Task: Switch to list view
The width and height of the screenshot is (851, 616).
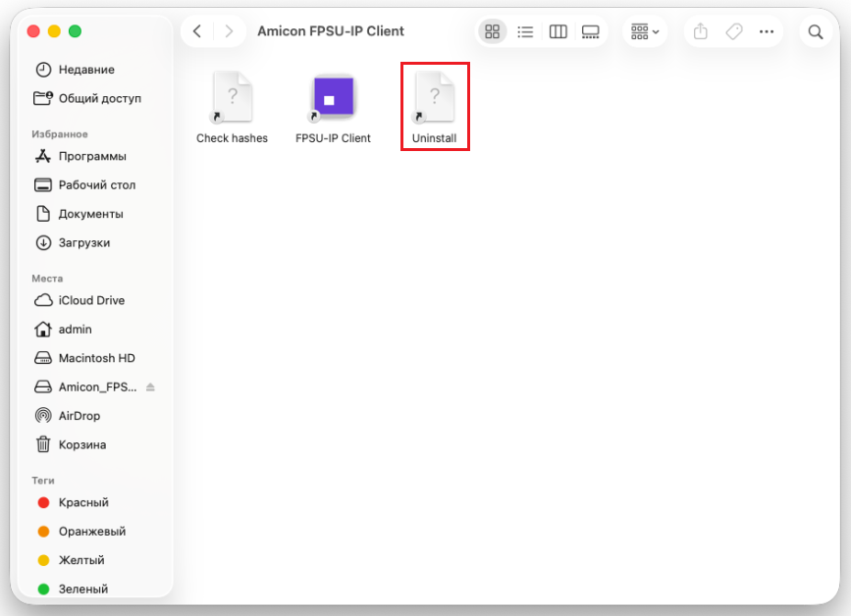Action: click(525, 32)
